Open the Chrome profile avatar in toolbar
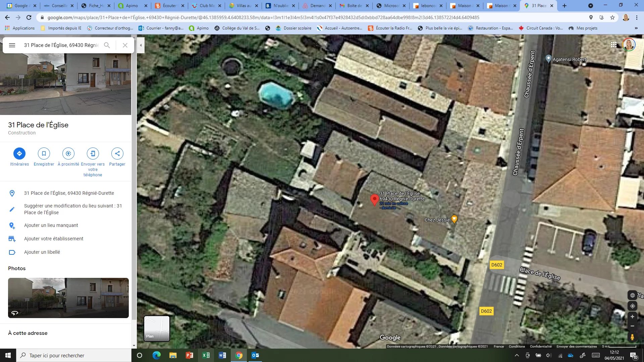The width and height of the screenshot is (644, 362). pos(626,17)
